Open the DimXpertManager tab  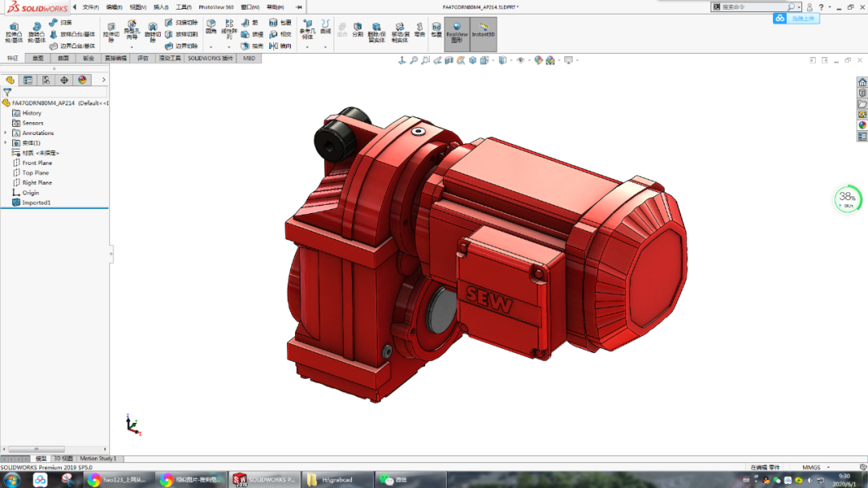pyautogui.click(x=64, y=80)
